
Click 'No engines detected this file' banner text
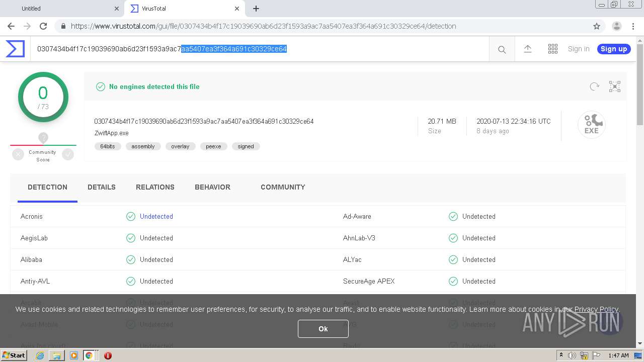(154, 86)
